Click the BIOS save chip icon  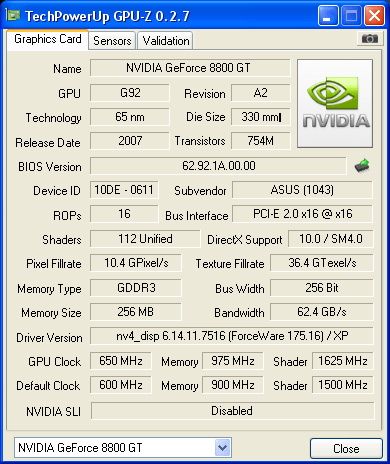coord(362,165)
